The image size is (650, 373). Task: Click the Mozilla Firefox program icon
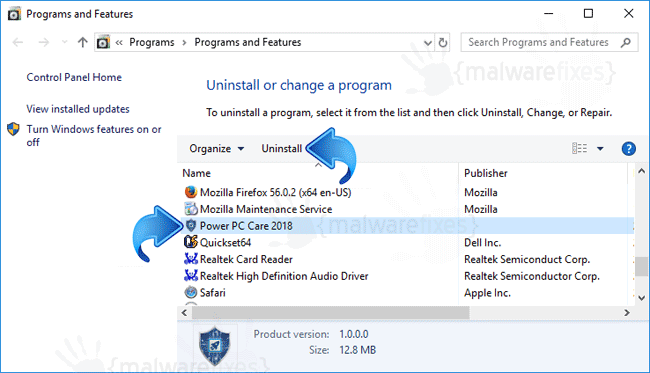[x=191, y=192]
